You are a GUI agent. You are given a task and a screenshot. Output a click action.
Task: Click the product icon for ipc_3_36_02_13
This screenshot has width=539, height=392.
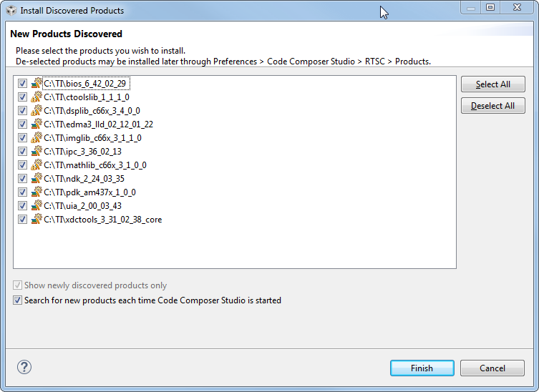[x=37, y=151]
